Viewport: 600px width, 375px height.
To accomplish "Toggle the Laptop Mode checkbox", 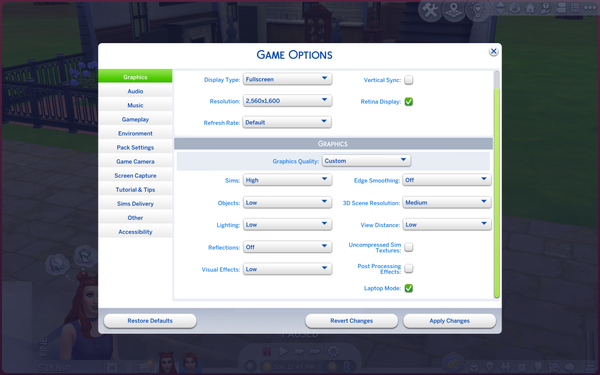I will (409, 288).
